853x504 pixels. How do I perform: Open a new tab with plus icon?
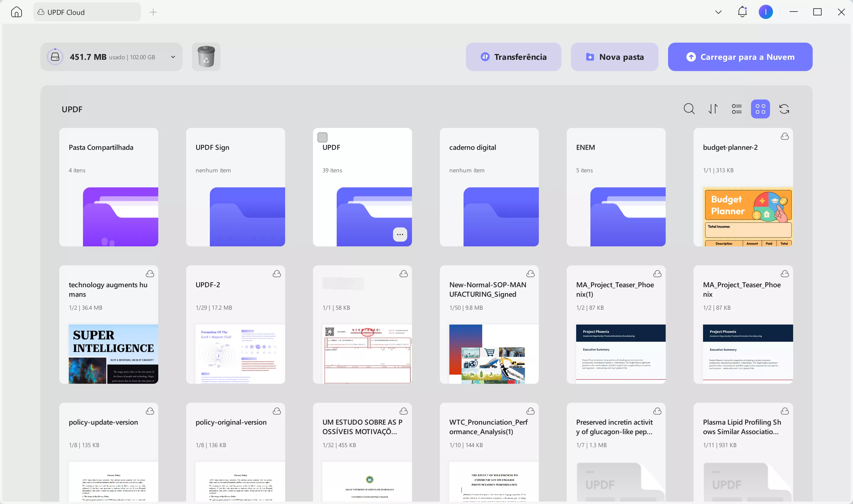[153, 12]
